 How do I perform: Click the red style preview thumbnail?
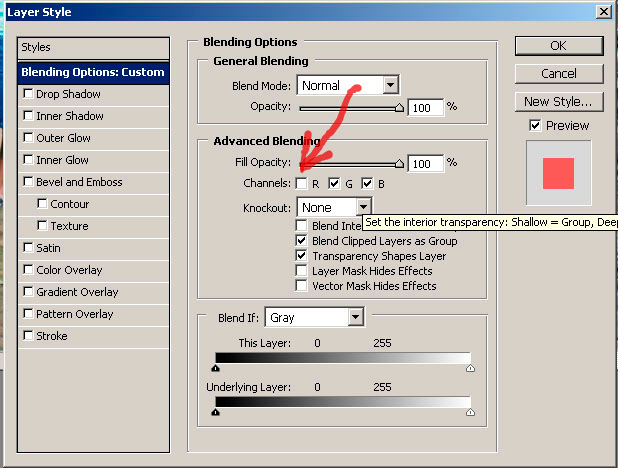pos(558,173)
